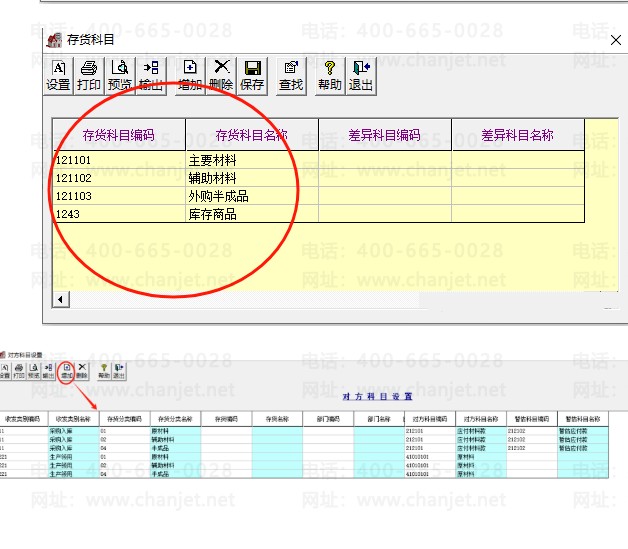Click 帮助 in the 对方科目设置 toolbar
The width and height of the screenshot is (628, 549).
tap(104, 371)
